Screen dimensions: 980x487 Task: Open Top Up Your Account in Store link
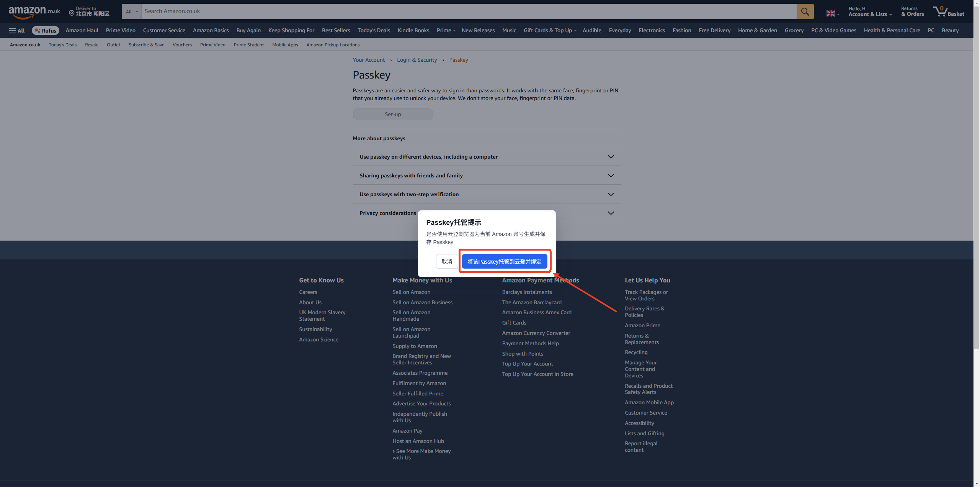[537, 374]
